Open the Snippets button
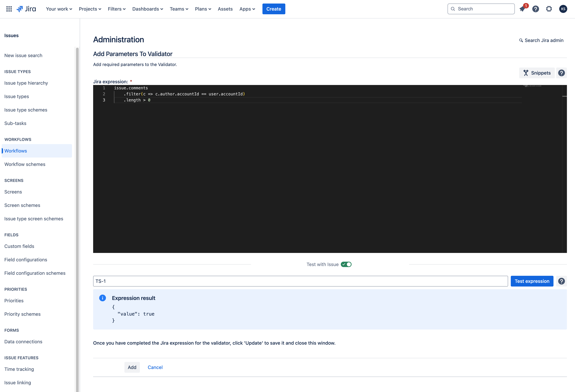Viewport: 575px width, 392px height. click(x=537, y=73)
